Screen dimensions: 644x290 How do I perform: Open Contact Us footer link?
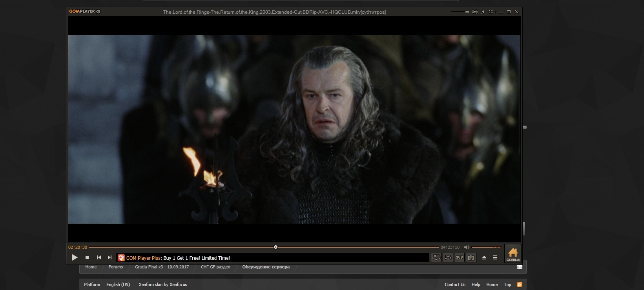click(x=455, y=285)
